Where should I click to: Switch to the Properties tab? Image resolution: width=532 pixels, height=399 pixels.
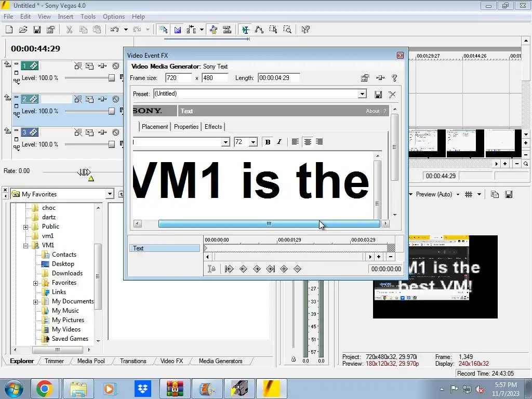point(187,127)
